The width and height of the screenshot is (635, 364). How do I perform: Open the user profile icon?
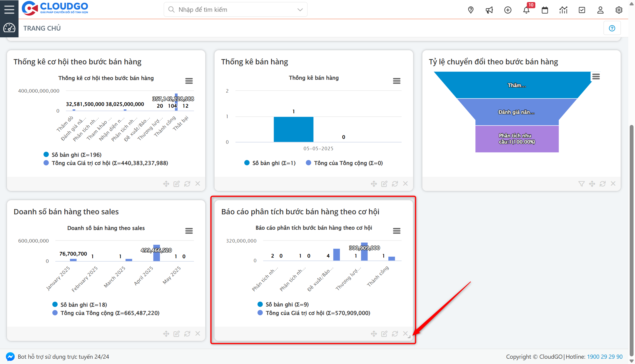pos(600,10)
